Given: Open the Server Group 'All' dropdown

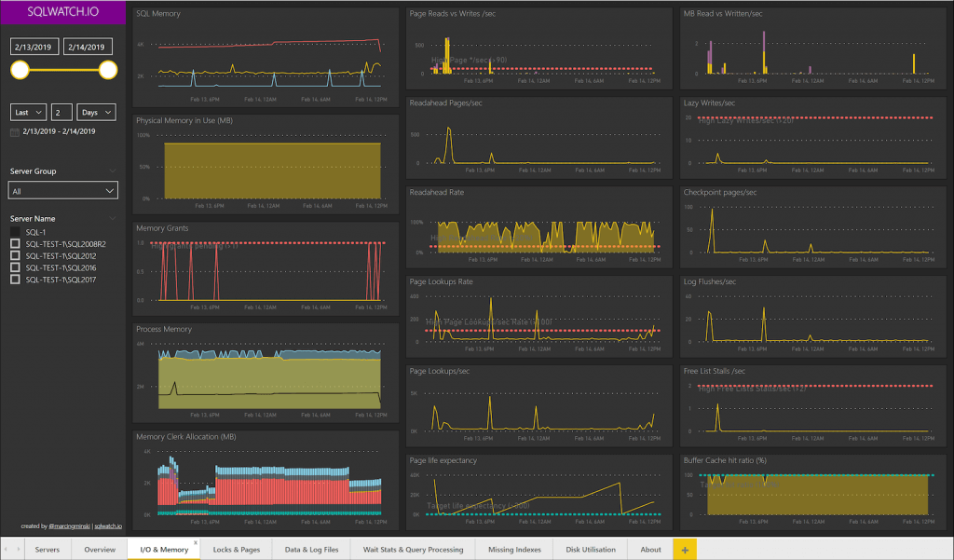Looking at the screenshot, I should pos(62,189).
